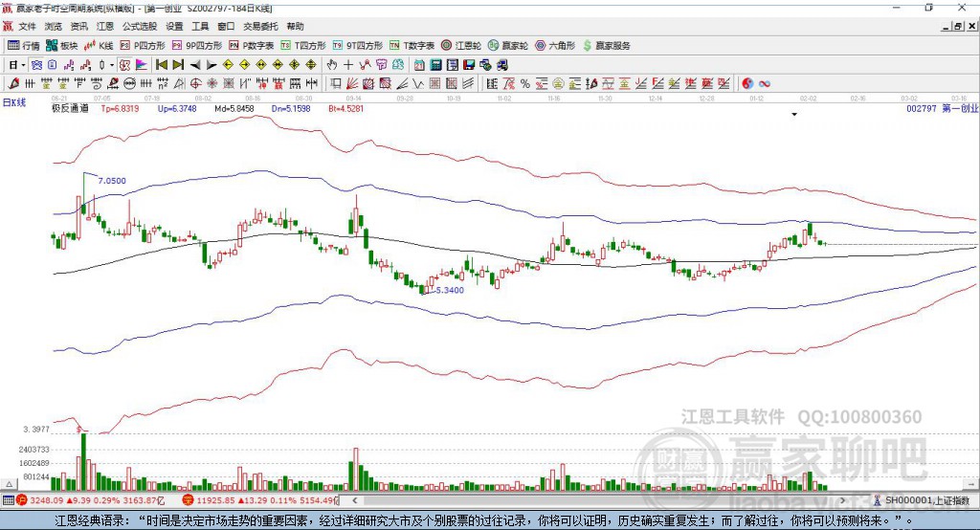Viewport: 980px width, 530px height.
Task: Open the 公式选股 menu
Action: click(x=140, y=26)
